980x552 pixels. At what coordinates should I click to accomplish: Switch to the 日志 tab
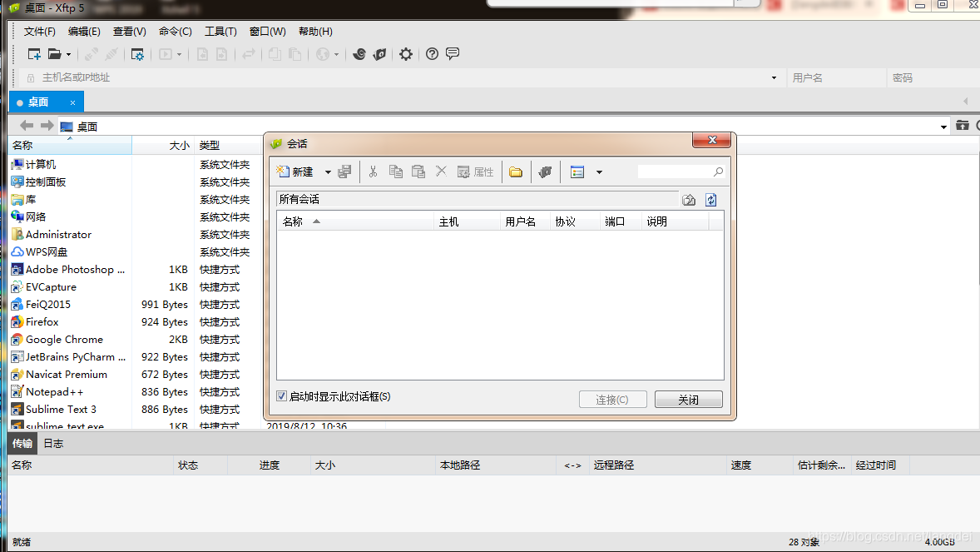click(53, 443)
